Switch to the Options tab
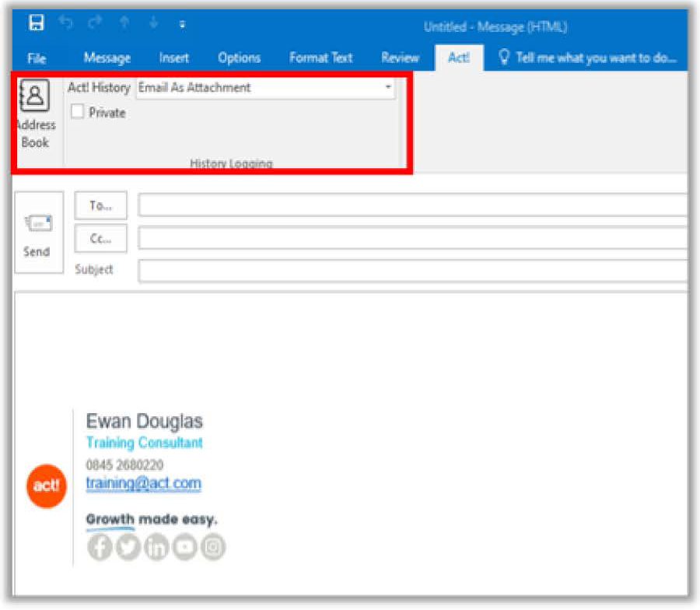This screenshot has width=700, height=610. click(x=239, y=58)
